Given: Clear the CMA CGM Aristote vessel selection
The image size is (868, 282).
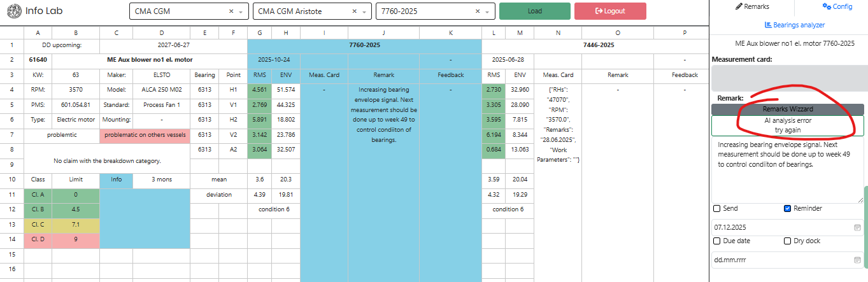Looking at the screenshot, I should point(355,11).
